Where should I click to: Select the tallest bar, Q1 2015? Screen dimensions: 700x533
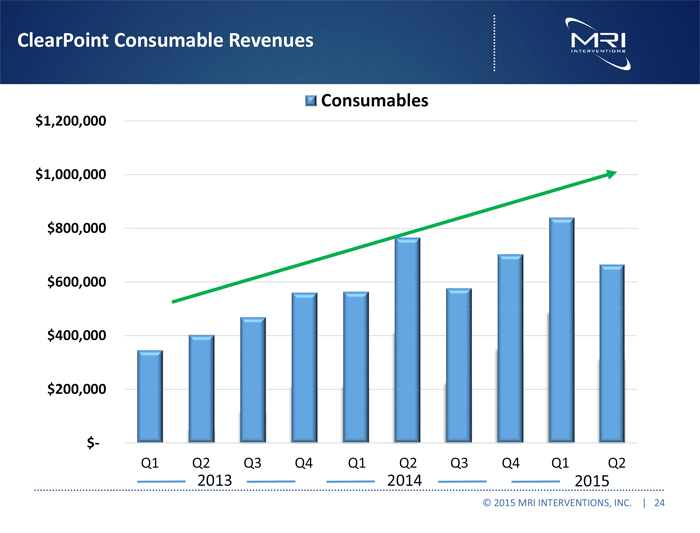point(562,330)
